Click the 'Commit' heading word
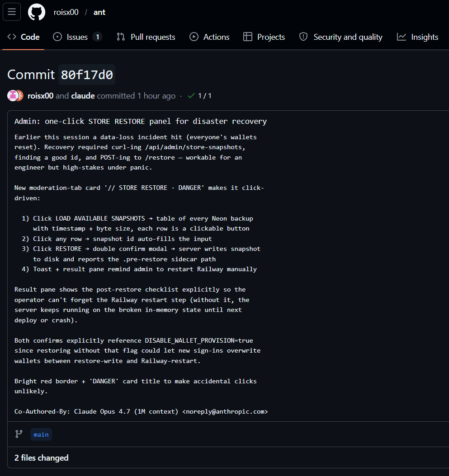449x476 pixels. [31, 75]
